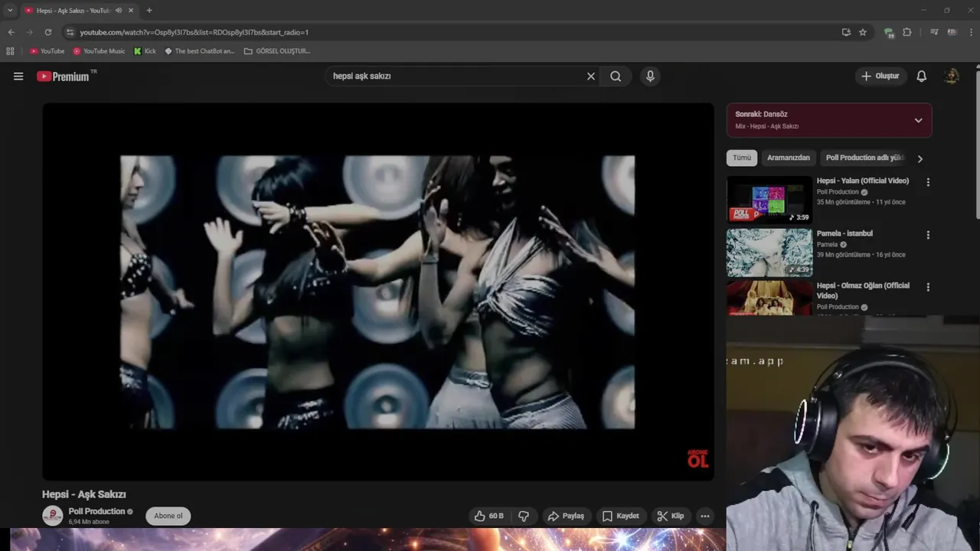Image resolution: width=980 pixels, height=551 pixels.
Task: Open a new browser tab
Action: click(149, 11)
